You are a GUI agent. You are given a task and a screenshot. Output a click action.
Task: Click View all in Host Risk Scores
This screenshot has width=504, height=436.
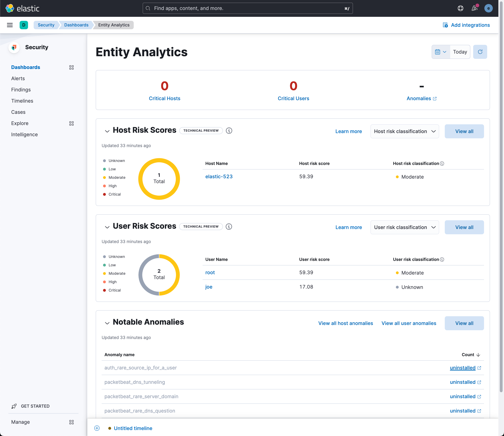coord(464,131)
